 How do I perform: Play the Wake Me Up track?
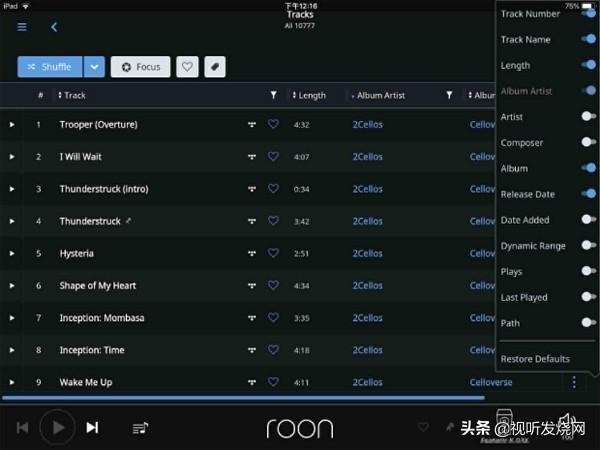click(12, 382)
